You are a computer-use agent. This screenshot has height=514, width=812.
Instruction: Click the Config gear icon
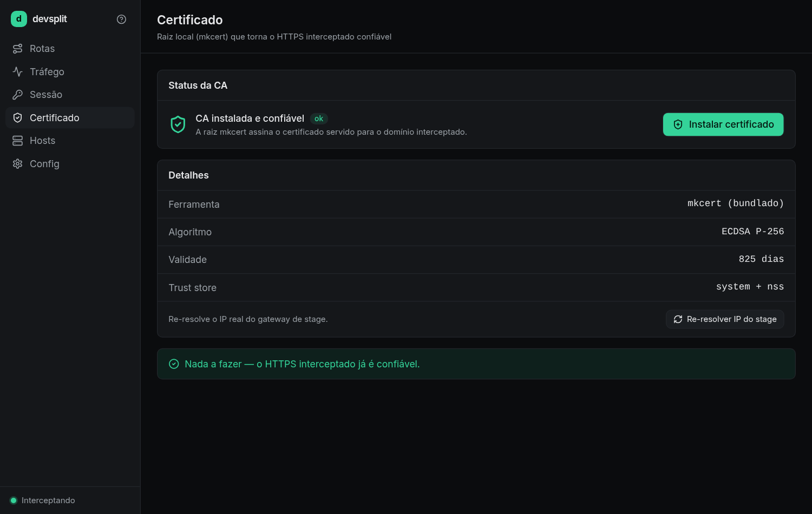17,163
